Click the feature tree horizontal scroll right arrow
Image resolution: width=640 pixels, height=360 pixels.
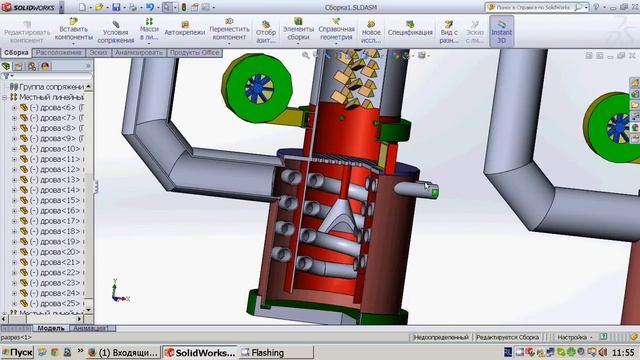[80, 319]
